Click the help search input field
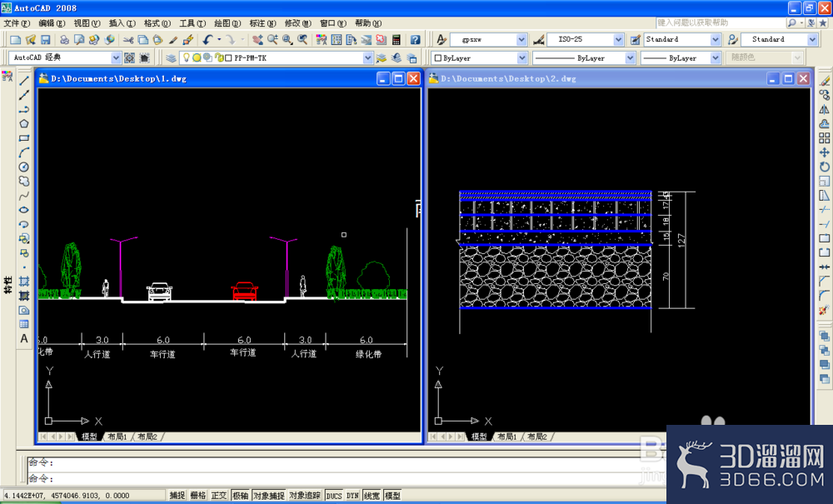The height and width of the screenshot is (504, 833). point(721,22)
